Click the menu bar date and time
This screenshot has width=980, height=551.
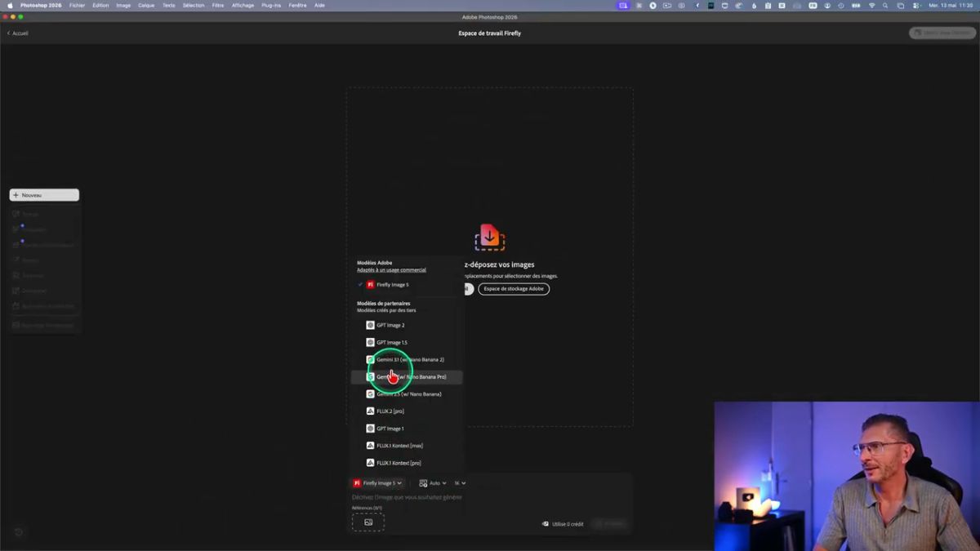[951, 5]
